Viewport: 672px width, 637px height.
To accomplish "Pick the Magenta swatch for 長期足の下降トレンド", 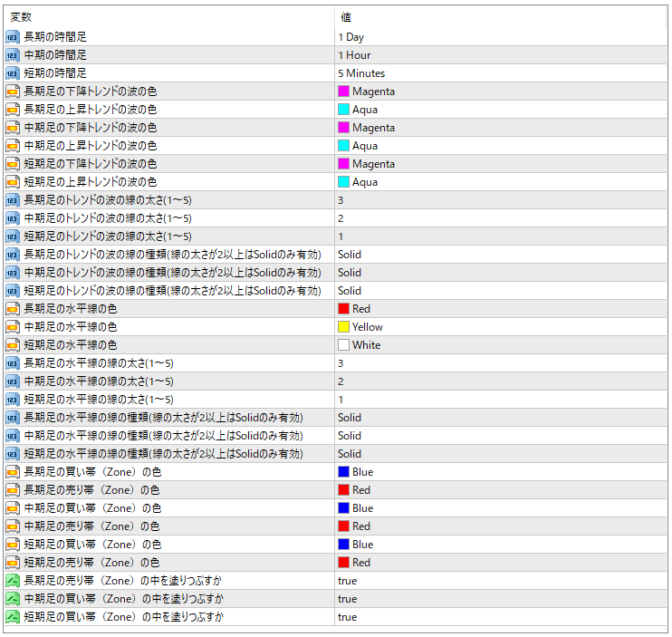I will click(x=343, y=92).
